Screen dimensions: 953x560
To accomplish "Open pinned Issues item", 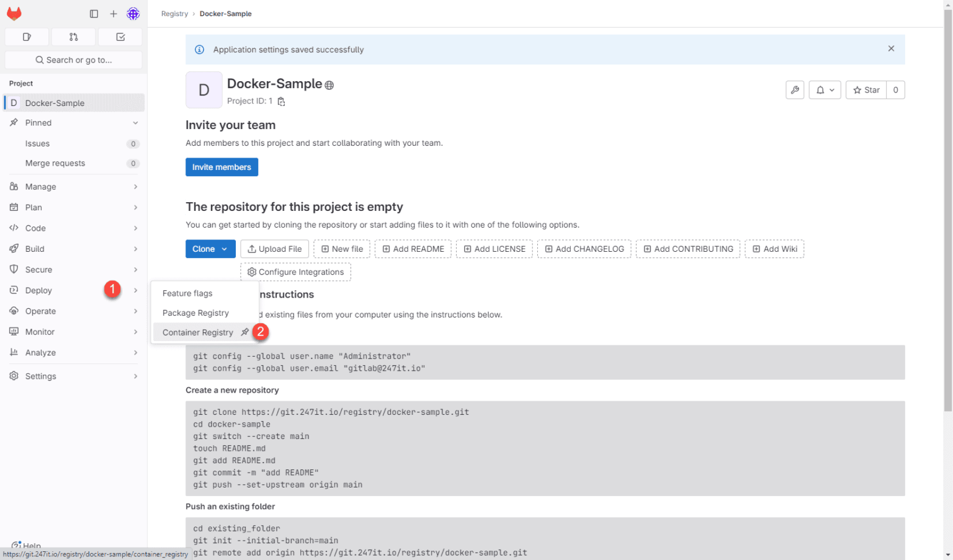I will [x=74, y=143].
